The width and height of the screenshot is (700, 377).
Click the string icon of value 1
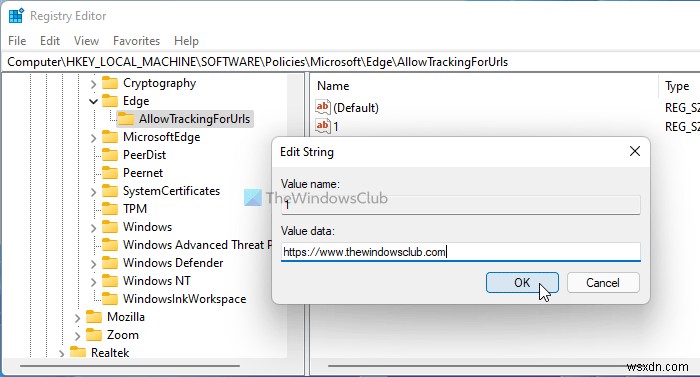(x=322, y=126)
